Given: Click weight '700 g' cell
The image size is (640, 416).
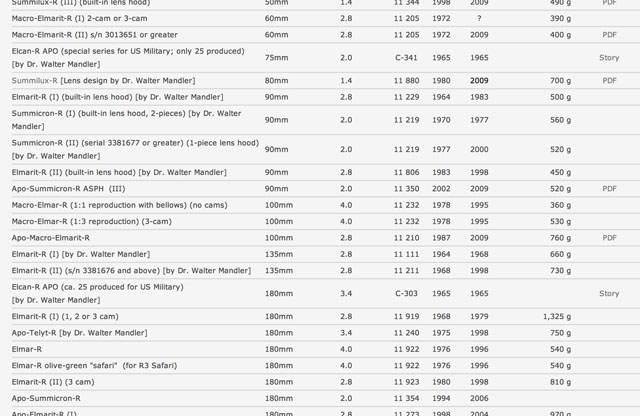Looking at the screenshot, I should (x=560, y=80).
